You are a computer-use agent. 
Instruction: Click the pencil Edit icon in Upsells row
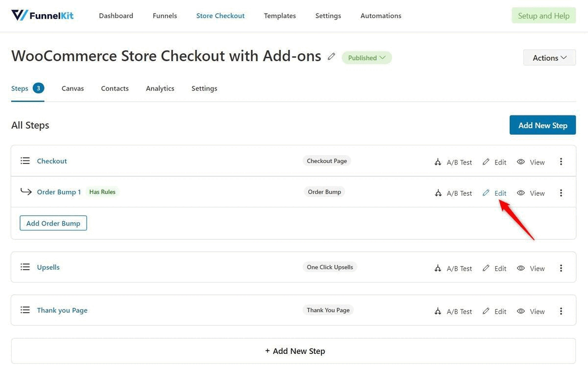pyautogui.click(x=486, y=268)
